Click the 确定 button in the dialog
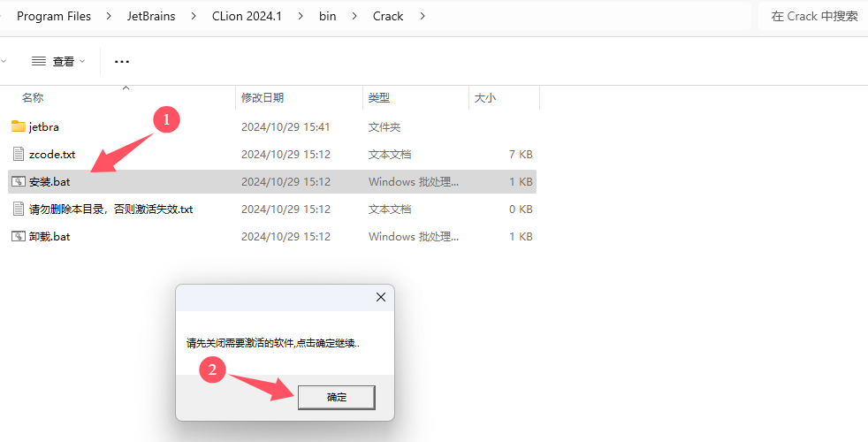The height and width of the screenshot is (442, 868). pos(337,397)
